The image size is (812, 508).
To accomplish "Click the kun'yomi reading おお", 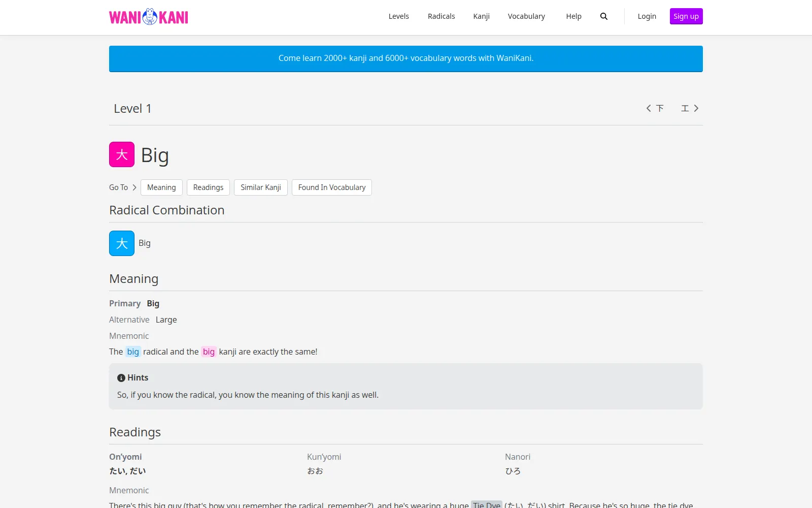I will (x=315, y=471).
